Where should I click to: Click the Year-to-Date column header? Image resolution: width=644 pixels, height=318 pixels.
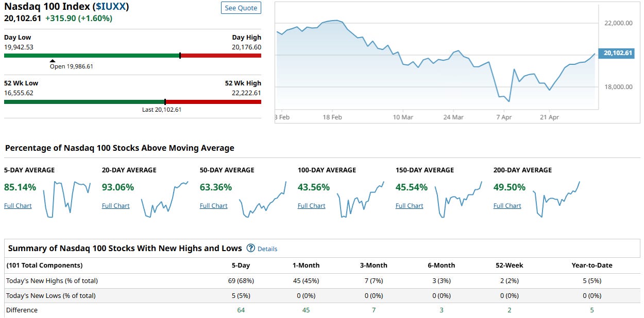click(x=592, y=266)
